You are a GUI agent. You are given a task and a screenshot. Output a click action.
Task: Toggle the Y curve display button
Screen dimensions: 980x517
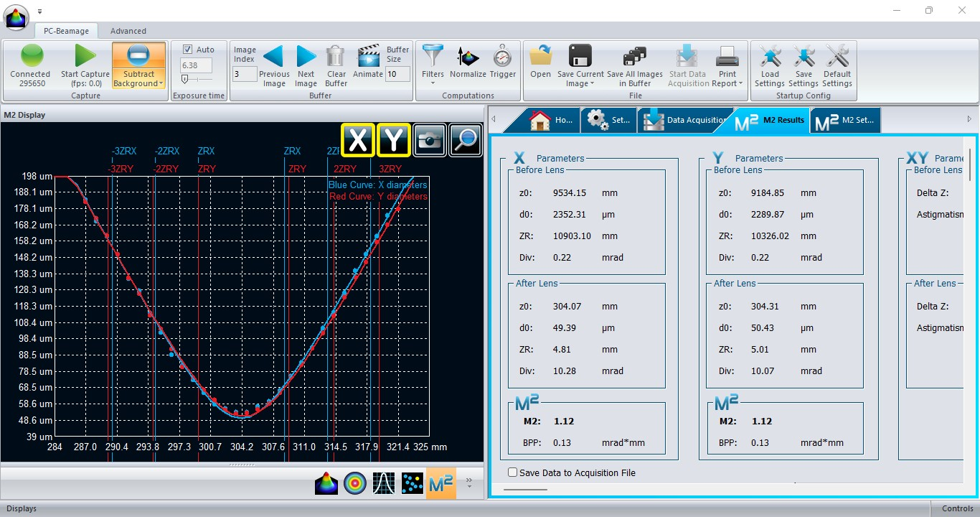tap(393, 140)
